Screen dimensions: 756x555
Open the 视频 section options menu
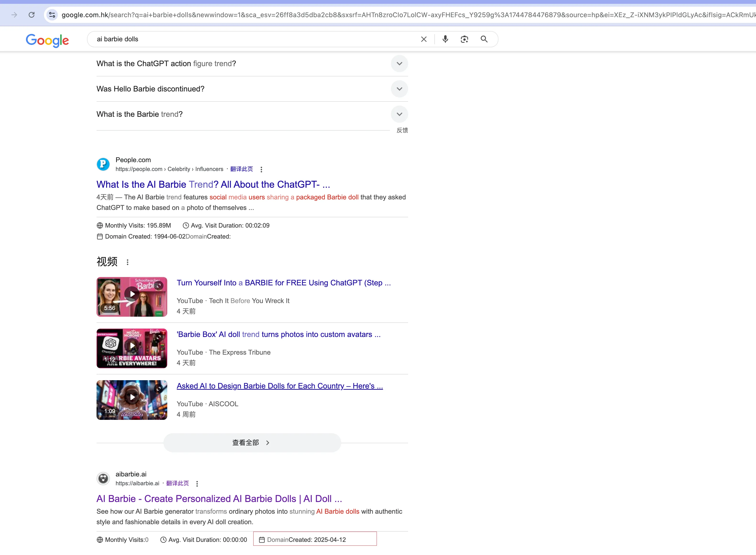point(127,262)
